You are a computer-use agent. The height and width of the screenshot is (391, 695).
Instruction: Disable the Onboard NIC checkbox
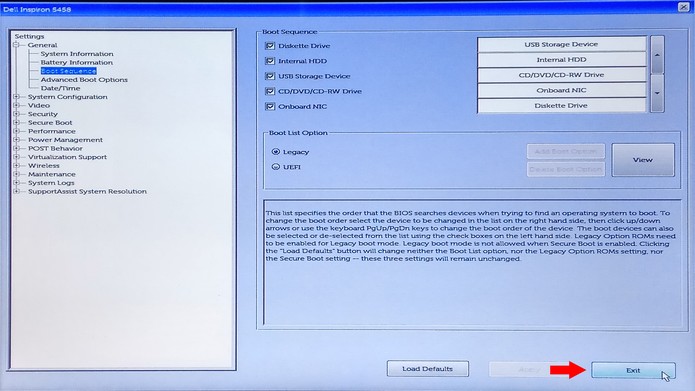(x=269, y=106)
